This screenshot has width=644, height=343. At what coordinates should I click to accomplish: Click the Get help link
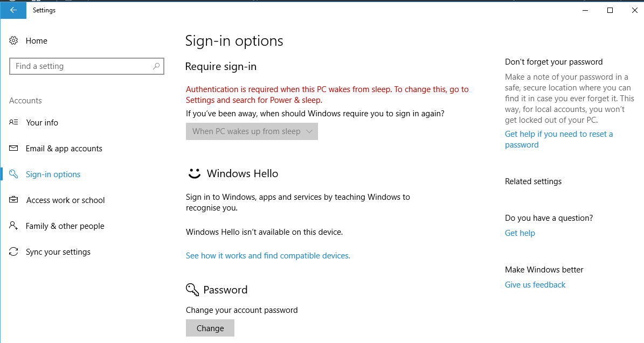[520, 233]
